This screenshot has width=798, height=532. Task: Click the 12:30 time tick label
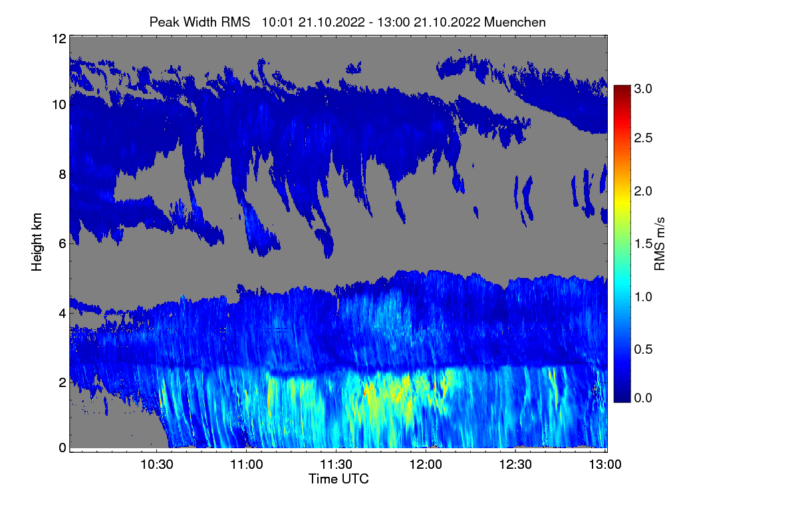pos(515,465)
